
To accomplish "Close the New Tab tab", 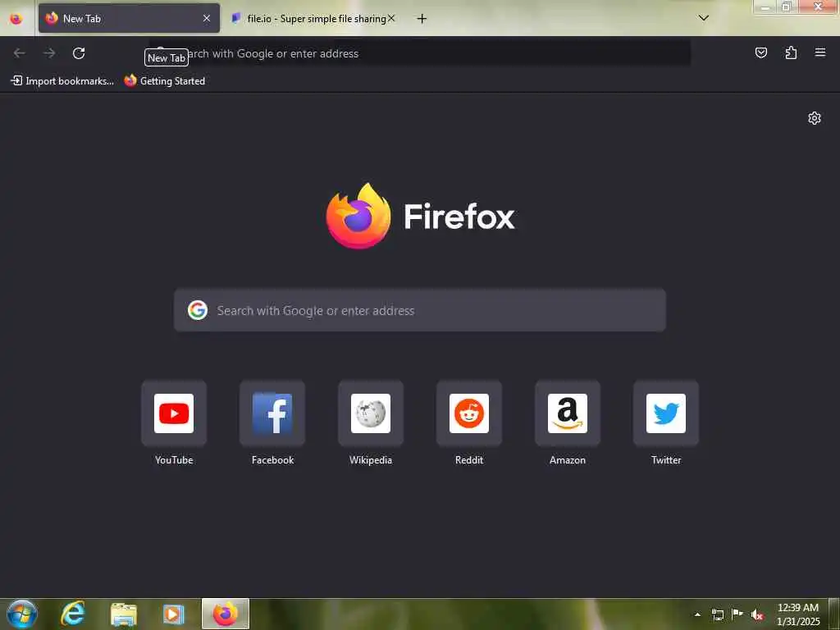I will click(x=207, y=18).
